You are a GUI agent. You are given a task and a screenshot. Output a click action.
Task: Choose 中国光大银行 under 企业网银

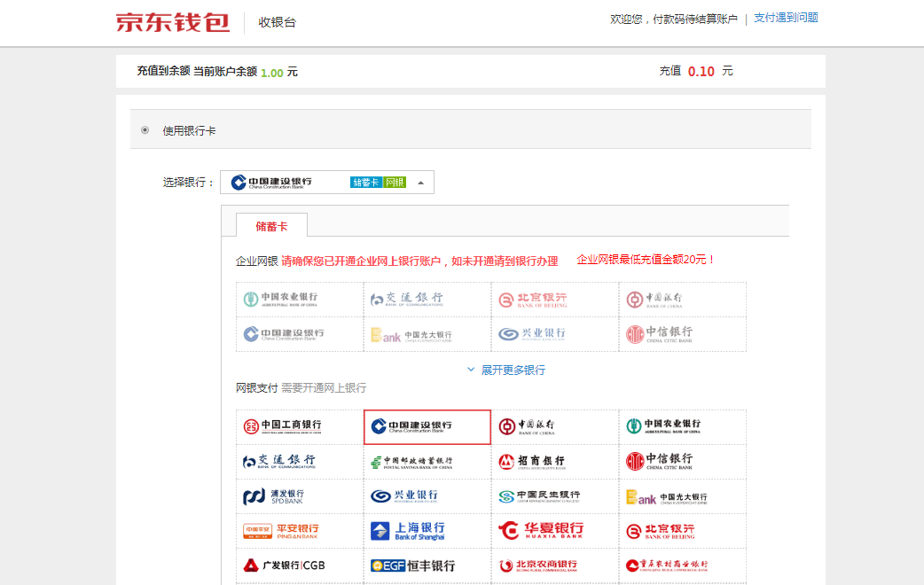[427, 334]
